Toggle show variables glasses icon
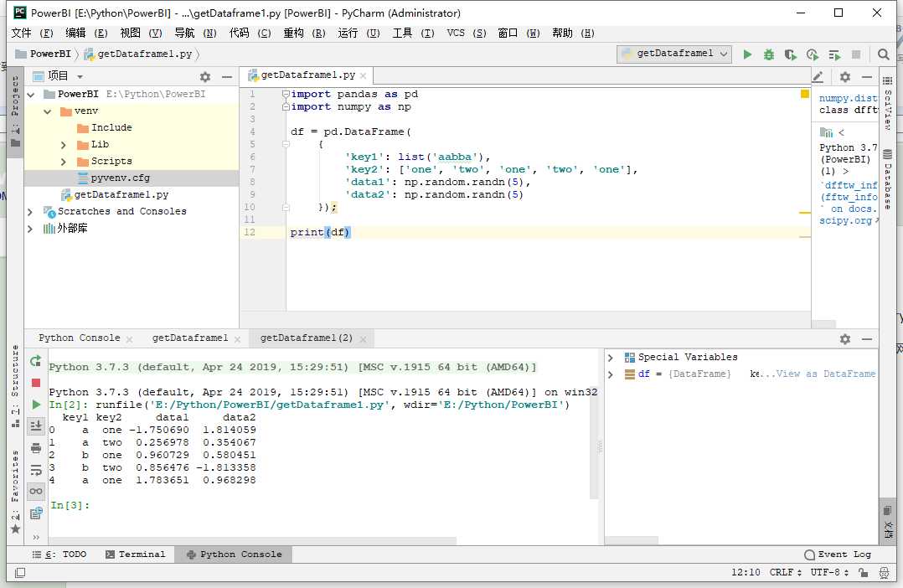The image size is (903, 588). coord(36,492)
